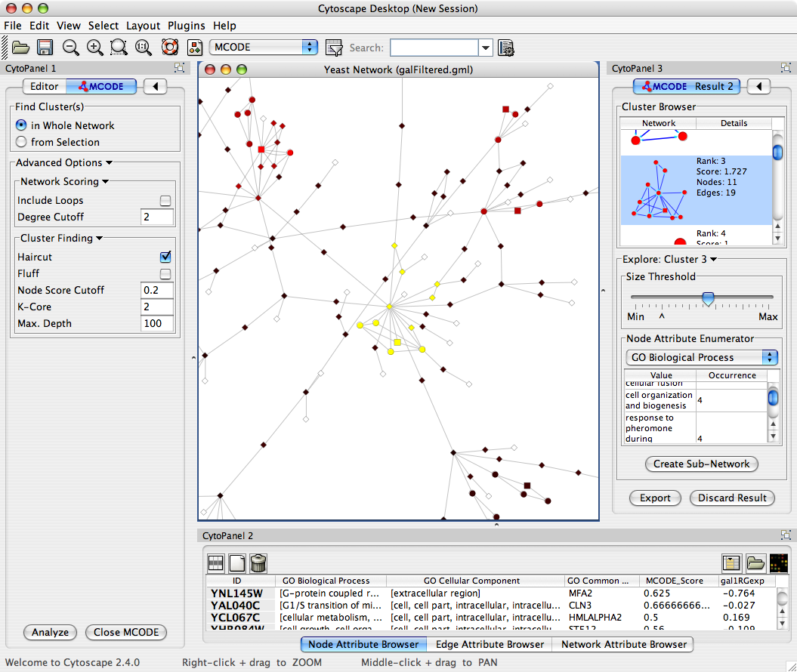
Task: Click the Create Sub-Network button
Action: (x=701, y=464)
